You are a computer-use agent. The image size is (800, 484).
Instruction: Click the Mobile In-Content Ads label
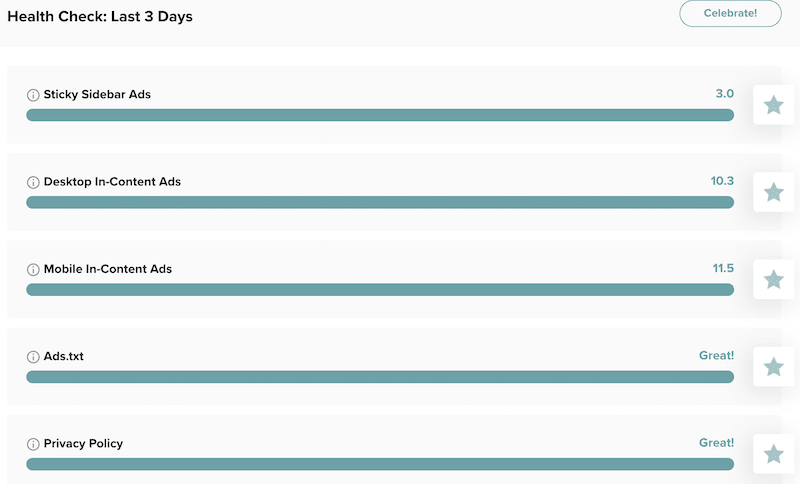(x=108, y=269)
